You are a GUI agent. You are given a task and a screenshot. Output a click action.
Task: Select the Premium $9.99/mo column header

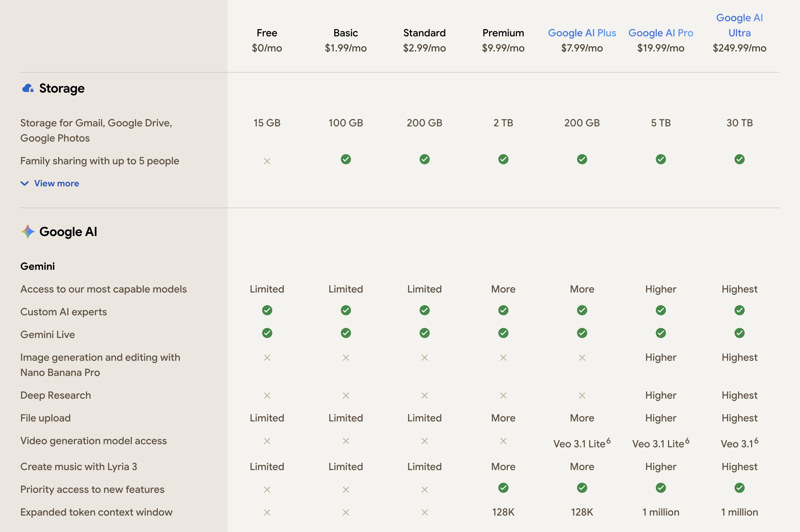[x=503, y=40]
